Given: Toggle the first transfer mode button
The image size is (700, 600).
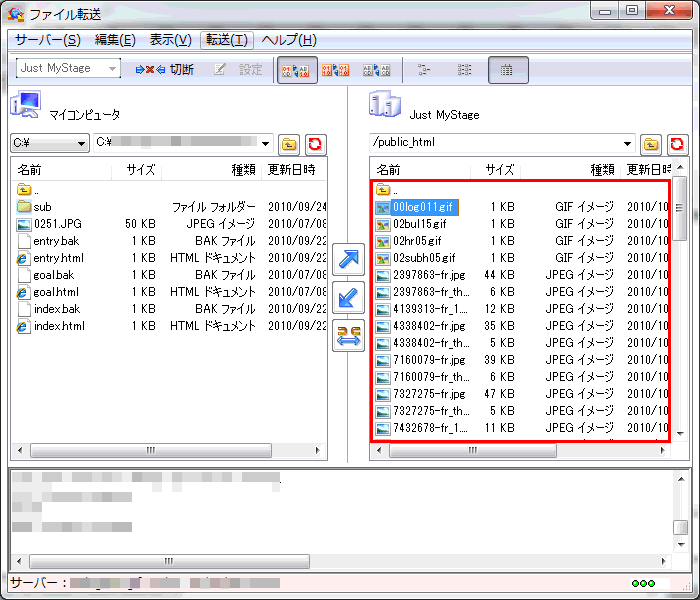Looking at the screenshot, I should (x=297, y=70).
